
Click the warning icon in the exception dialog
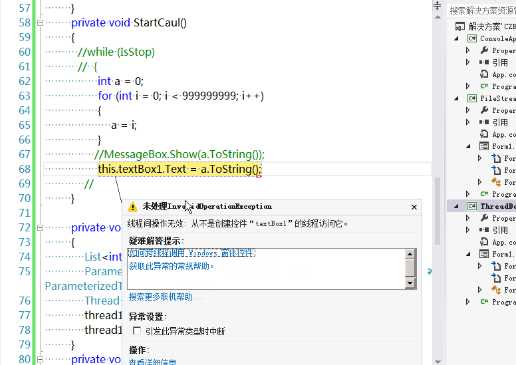pos(132,207)
